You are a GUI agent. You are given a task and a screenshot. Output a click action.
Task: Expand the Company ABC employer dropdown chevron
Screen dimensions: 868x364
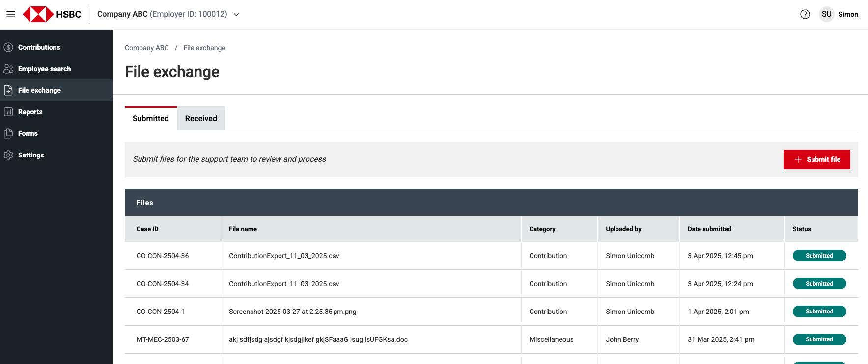[236, 15]
